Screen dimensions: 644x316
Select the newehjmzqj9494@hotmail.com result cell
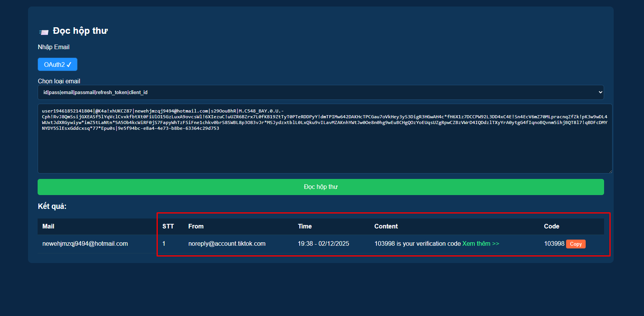tap(85, 244)
